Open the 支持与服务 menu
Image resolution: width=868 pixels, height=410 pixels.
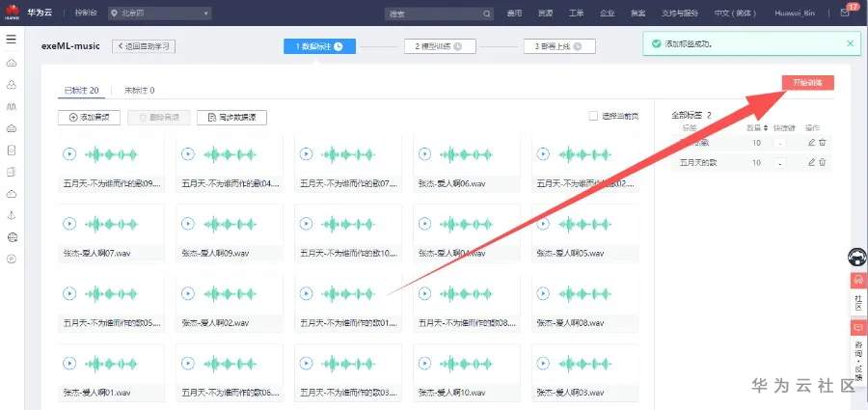tap(680, 14)
